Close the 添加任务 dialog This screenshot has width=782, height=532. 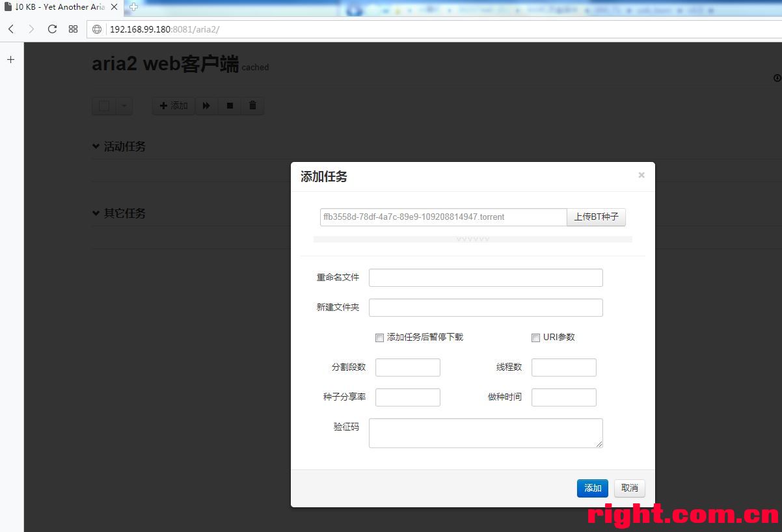[x=641, y=175]
